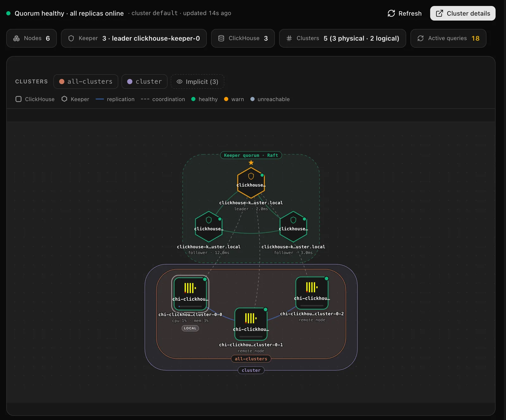The height and width of the screenshot is (420, 506).
Task: Select the 12.0ms follower Keeper node
Action: (x=209, y=227)
